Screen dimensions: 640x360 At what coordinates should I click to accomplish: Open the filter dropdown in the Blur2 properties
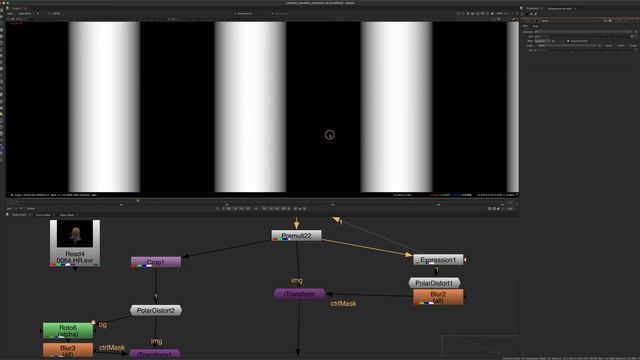(x=542, y=41)
